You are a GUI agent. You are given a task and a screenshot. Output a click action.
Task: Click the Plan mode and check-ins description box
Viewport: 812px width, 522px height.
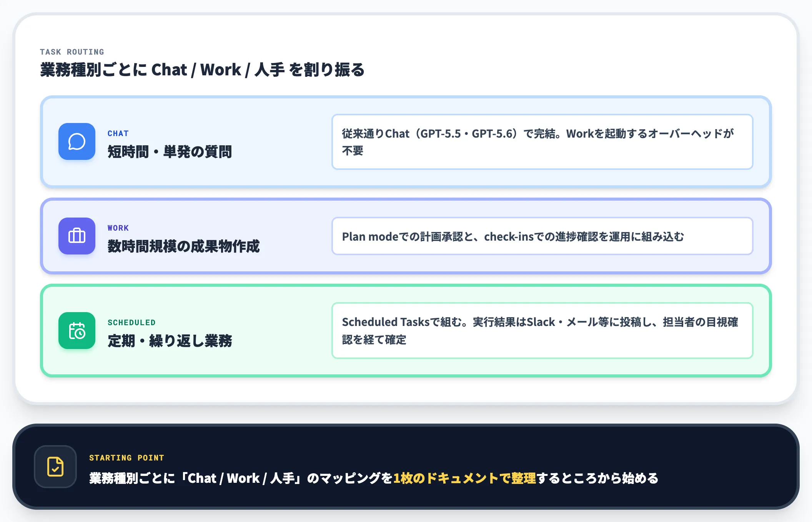542,236
